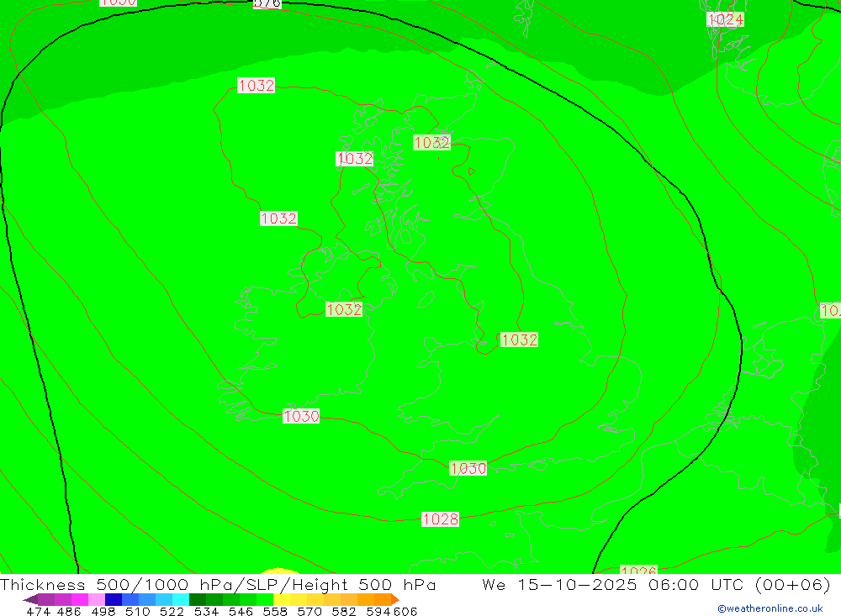
Task: Click the legend value 522
Action: pyautogui.click(x=172, y=611)
